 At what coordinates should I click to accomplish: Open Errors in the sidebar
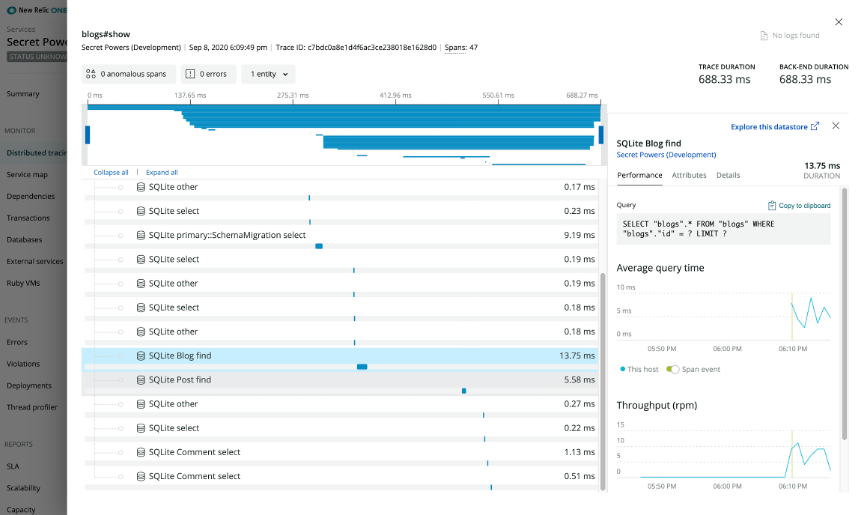17,342
